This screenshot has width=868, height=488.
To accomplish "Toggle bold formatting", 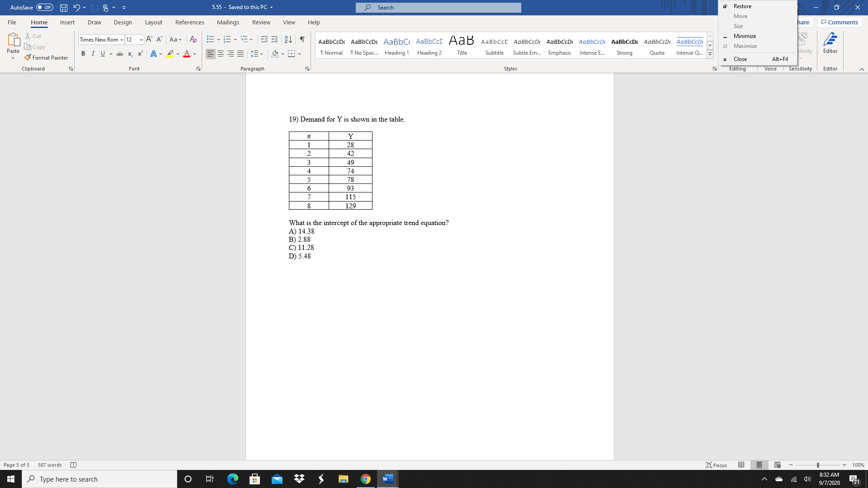I will (x=83, y=53).
